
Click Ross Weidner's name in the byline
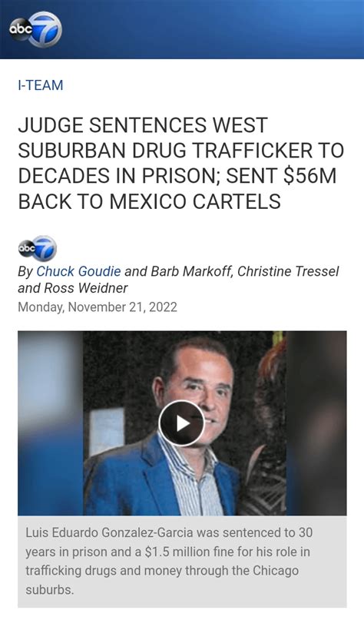tap(86, 288)
